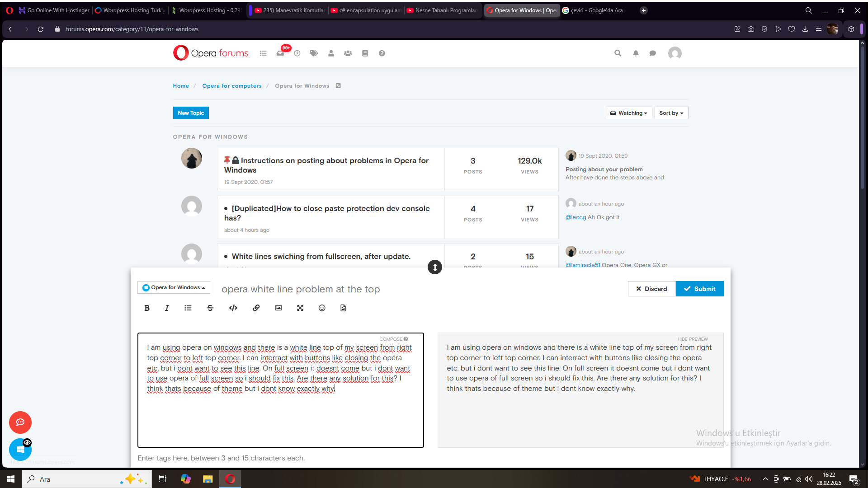Apply Italic formatting in the composer
868x488 pixels.
[x=167, y=308]
